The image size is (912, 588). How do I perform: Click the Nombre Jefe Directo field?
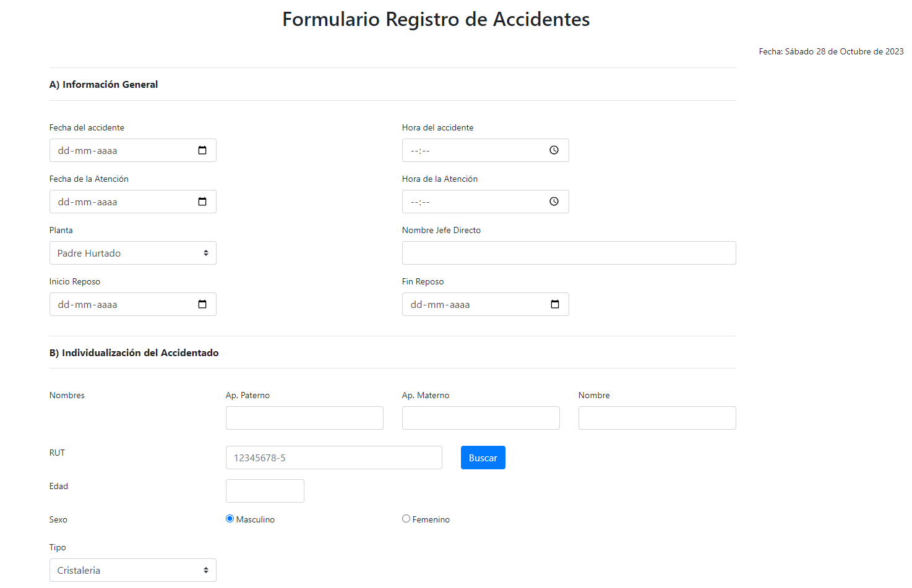tap(569, 253)
